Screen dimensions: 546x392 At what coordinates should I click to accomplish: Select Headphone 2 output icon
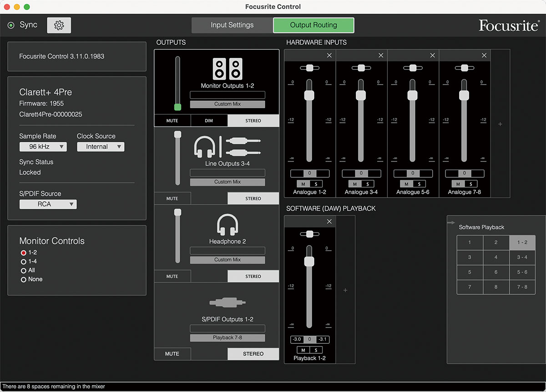227,225
